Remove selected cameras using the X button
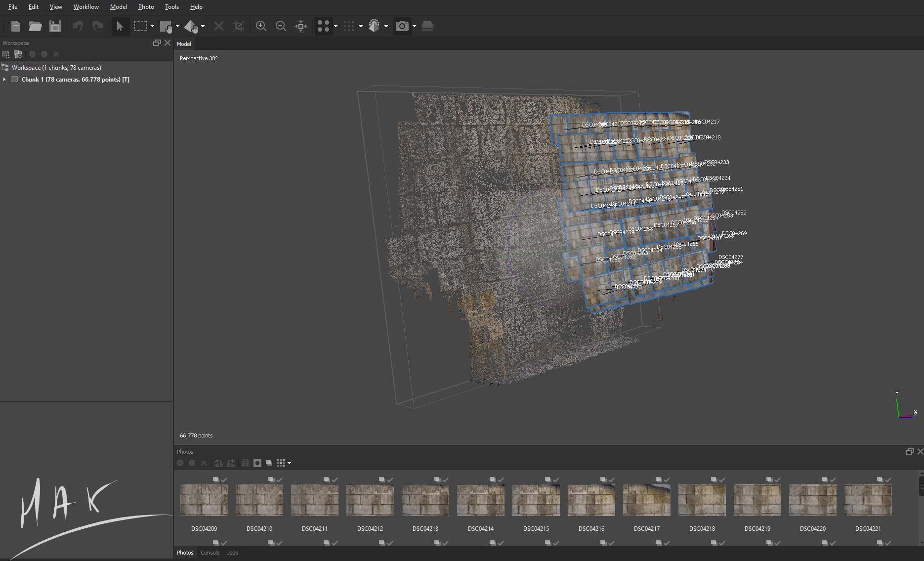This screenshot has height=561, width=924. click(204, 463)
